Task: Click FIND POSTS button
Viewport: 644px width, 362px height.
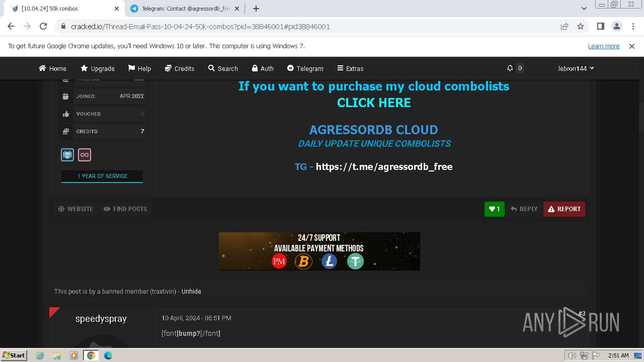Action: click(x=125, y=209)
